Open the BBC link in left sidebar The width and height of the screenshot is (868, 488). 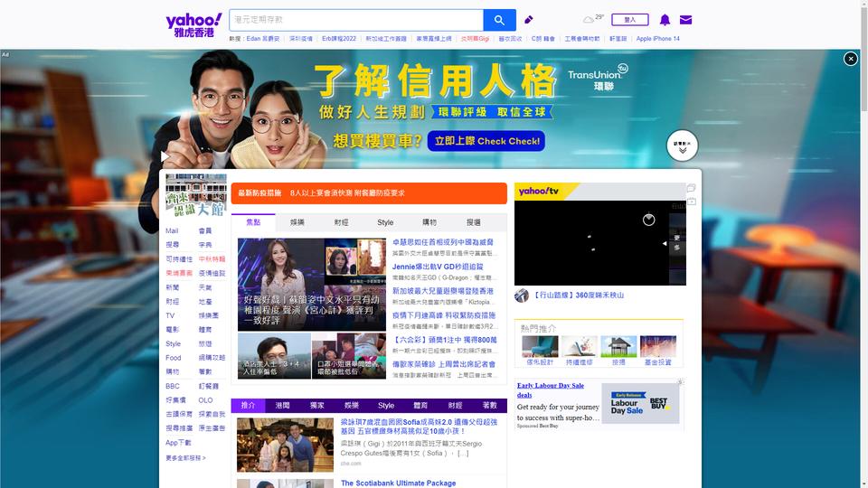pyautogui.click(x=173, y=386)
